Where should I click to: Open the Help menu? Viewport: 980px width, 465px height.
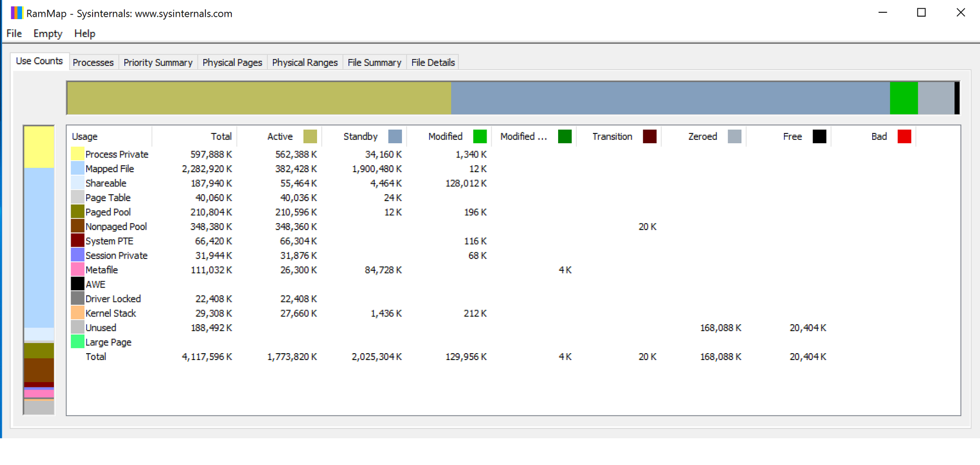[84, 33]
